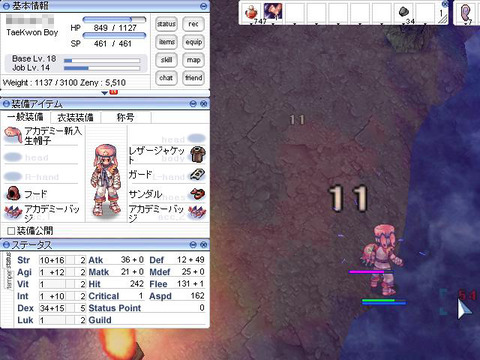Click the SP gauge bar
The height and width of the screenshot is (360, 480).
[x=114, y=35]
